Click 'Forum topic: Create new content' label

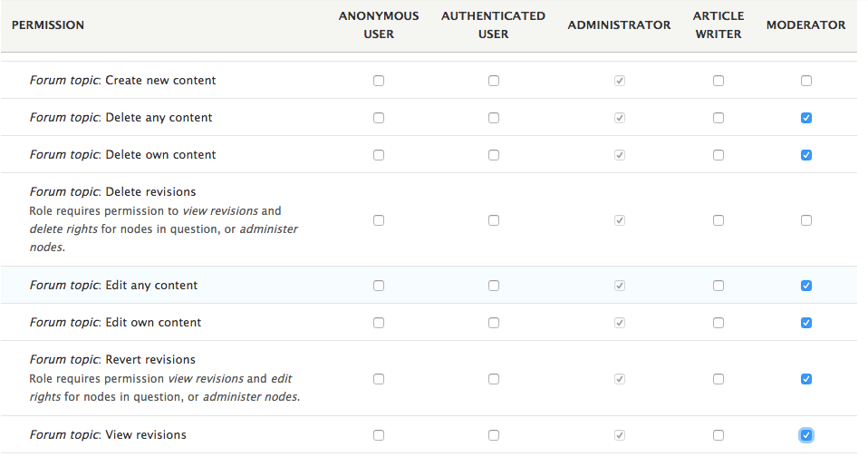coord(122,81)
